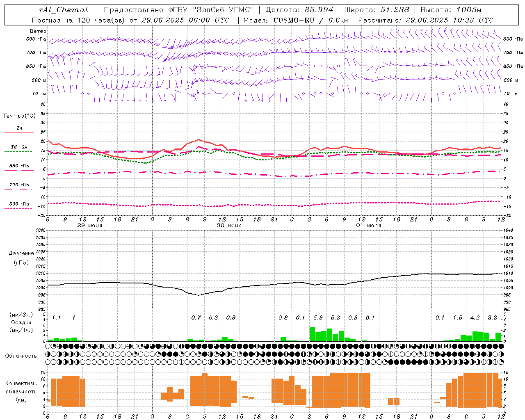This screenshot has height=420, width=525.
Task: Click the 5.3 precipitation value
Action: pyautogui.click(x=336, y=317)
